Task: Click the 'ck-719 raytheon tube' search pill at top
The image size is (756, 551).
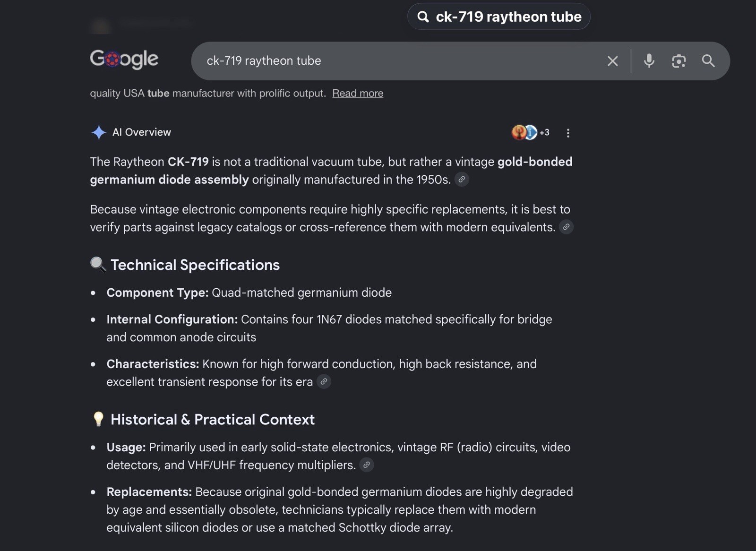Action: point(499,17)
